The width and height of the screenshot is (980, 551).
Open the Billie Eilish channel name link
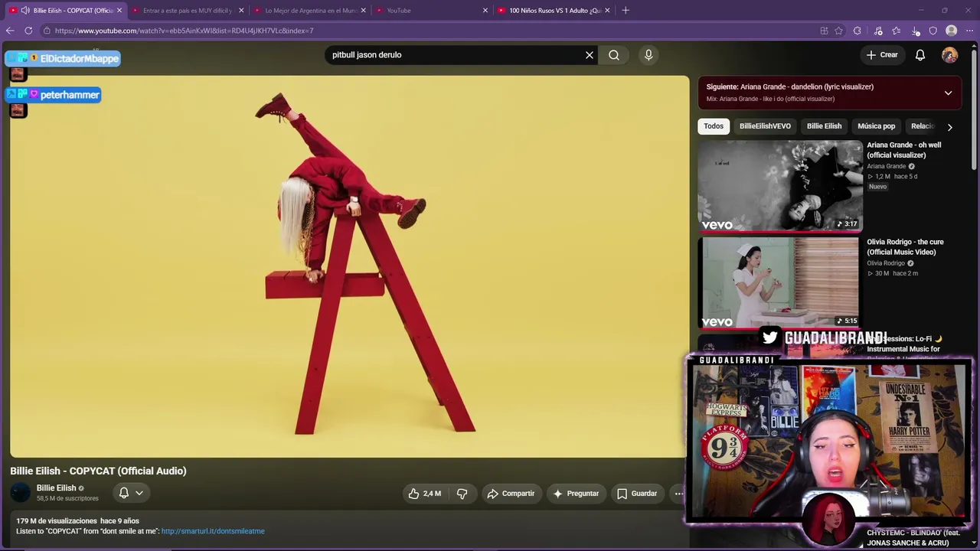pyautogui.click(x=56, y=488)
